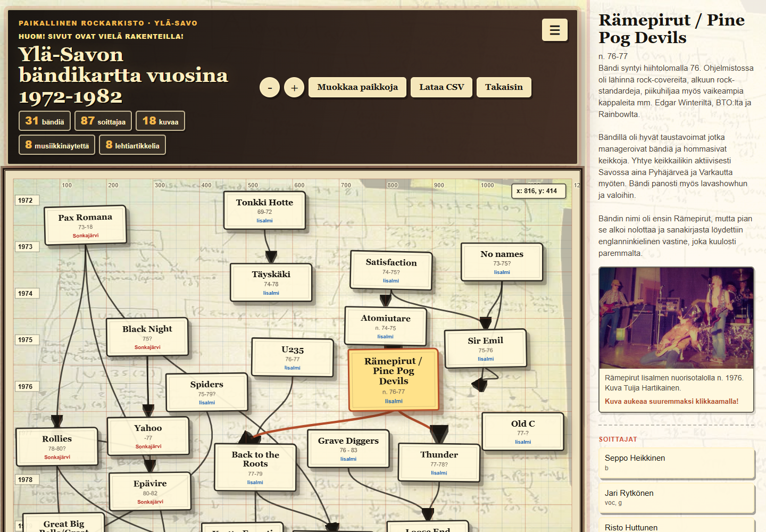Select the Atomiutare band card
This screenshot has height=532, width=766.
(386, 326)
